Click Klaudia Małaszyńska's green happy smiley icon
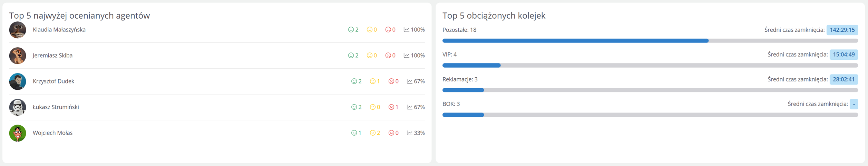The image size is (868, 166). pyautogui.click(x=351, y=30)
